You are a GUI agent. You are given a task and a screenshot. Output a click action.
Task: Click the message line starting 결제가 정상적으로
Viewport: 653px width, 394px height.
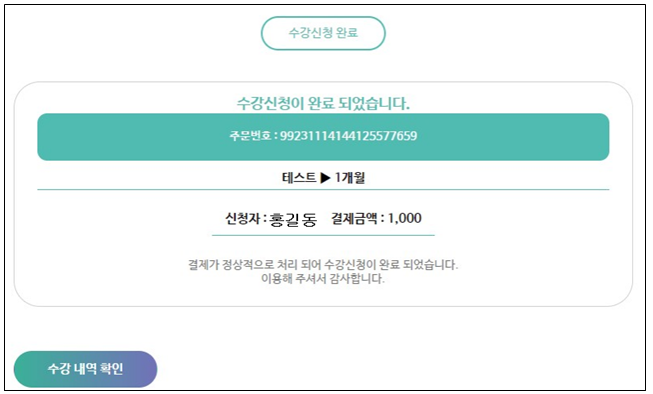tap(323, 264)
